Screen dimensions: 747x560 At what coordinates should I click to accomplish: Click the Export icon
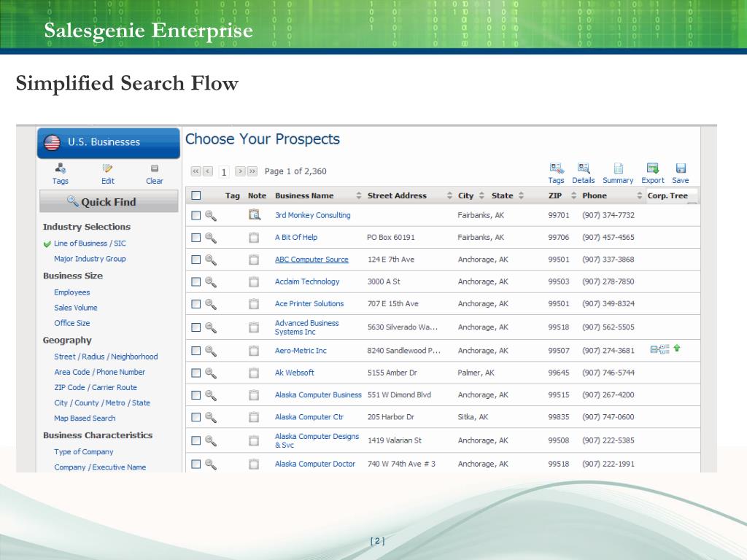point(653,168)
